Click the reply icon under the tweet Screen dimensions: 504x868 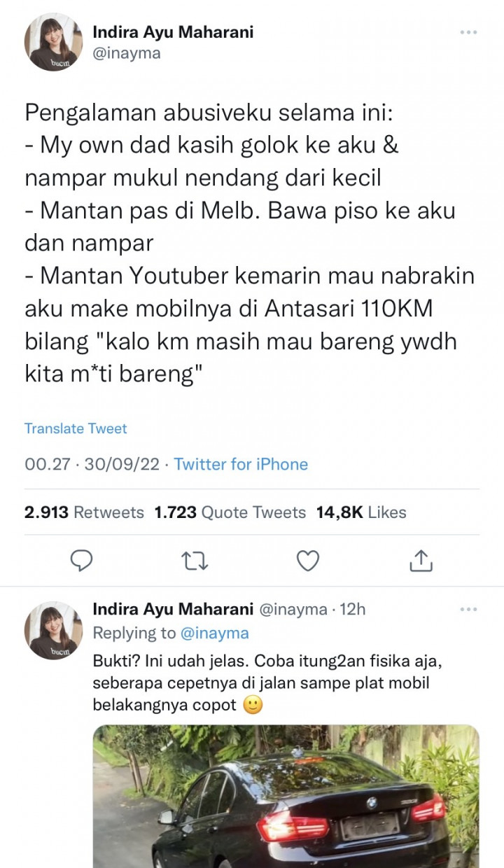pos(82,559)
